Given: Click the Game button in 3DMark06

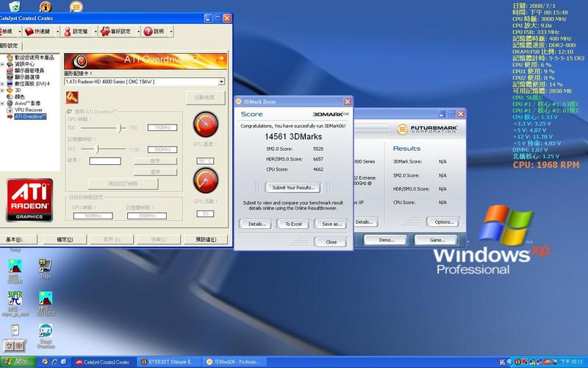Looking at the screenshot, I should point(437,240).
